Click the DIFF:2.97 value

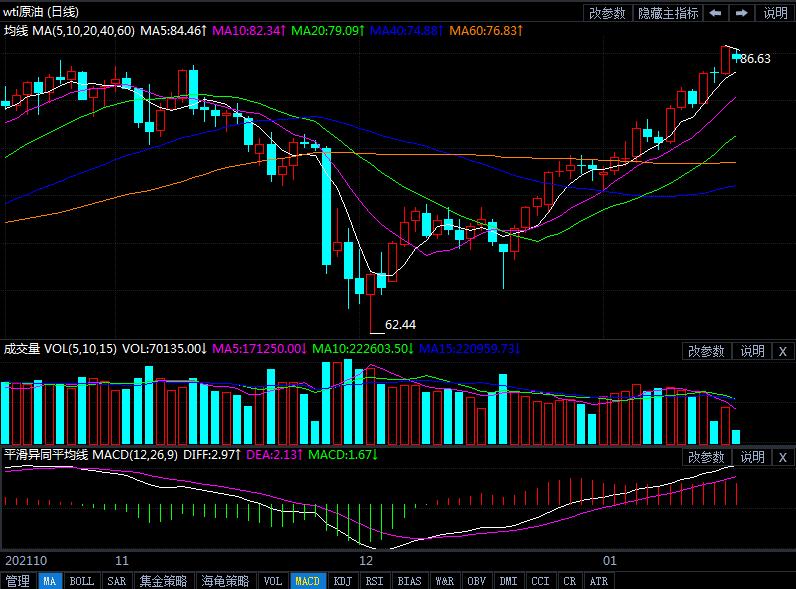[212, 454]
